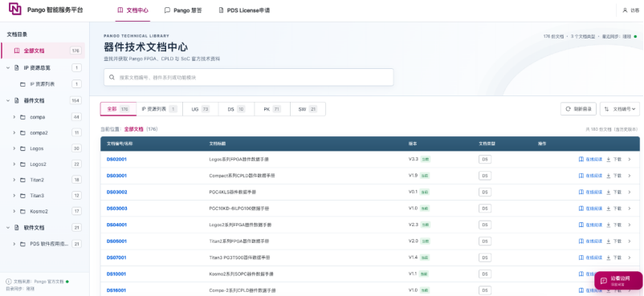
Task: Open the PDS License申请 tab
Action: (x=244, y=10)
